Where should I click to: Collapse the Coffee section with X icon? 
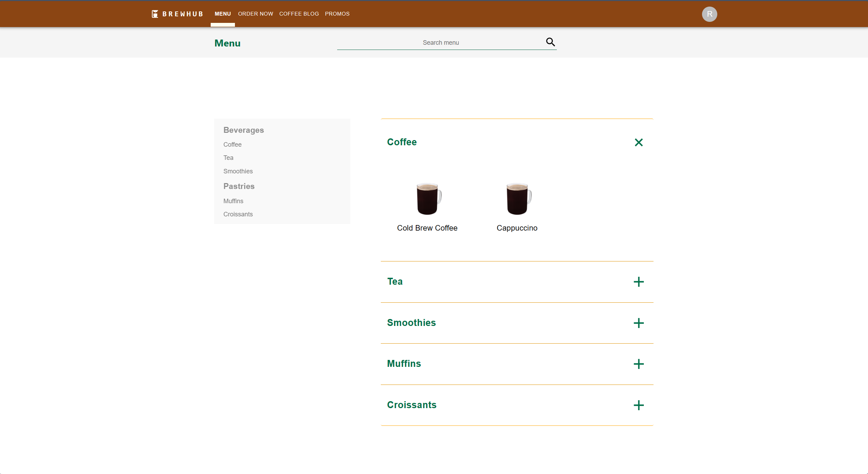click(x=638, y=143)
